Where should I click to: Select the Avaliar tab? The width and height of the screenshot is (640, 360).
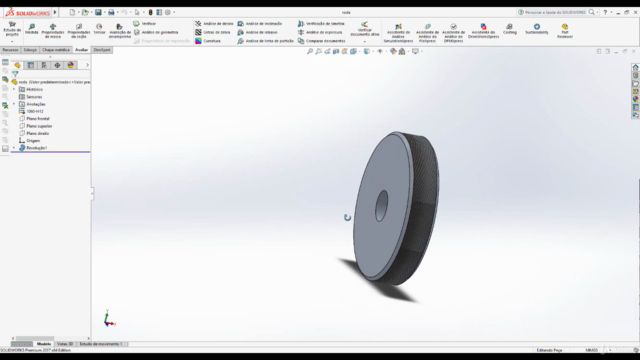pos(82,50)
